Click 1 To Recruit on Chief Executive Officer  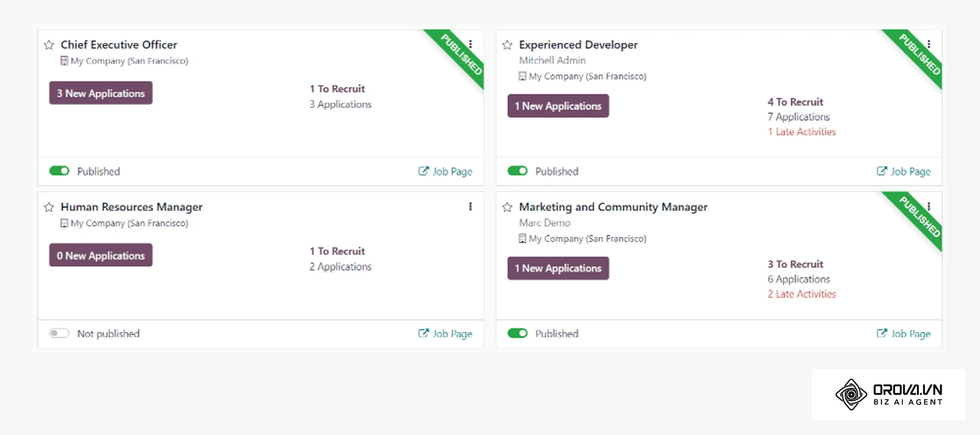pyautogui.click(x=337, y=89)
